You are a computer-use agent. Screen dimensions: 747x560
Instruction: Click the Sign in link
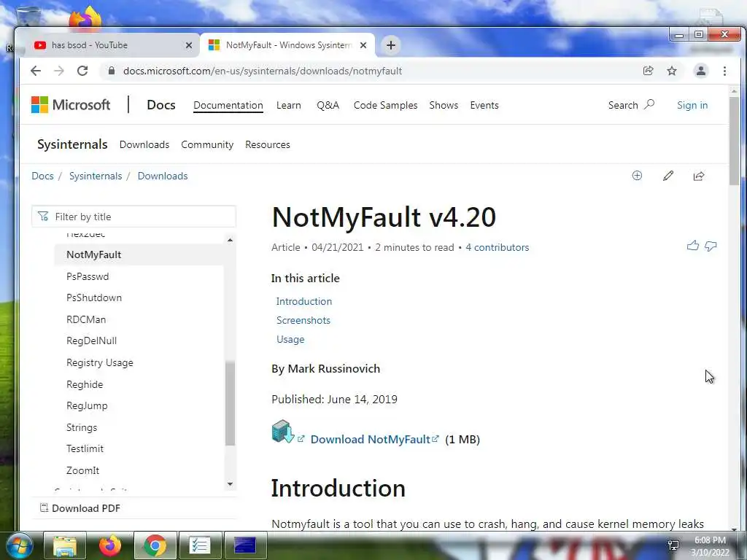pyautogui.click(x=692, y=105)
